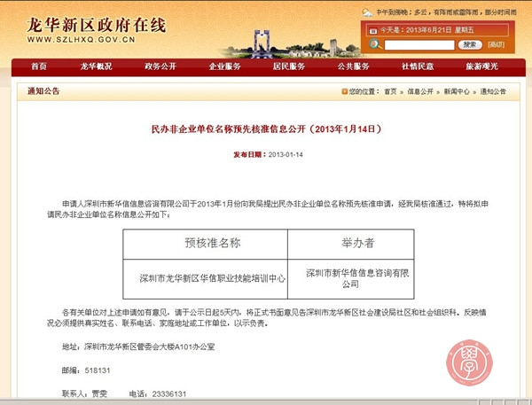
Task: Click the 信息公开 breadcrumb link
Action: pyautogui.click(x=420, y=91)
